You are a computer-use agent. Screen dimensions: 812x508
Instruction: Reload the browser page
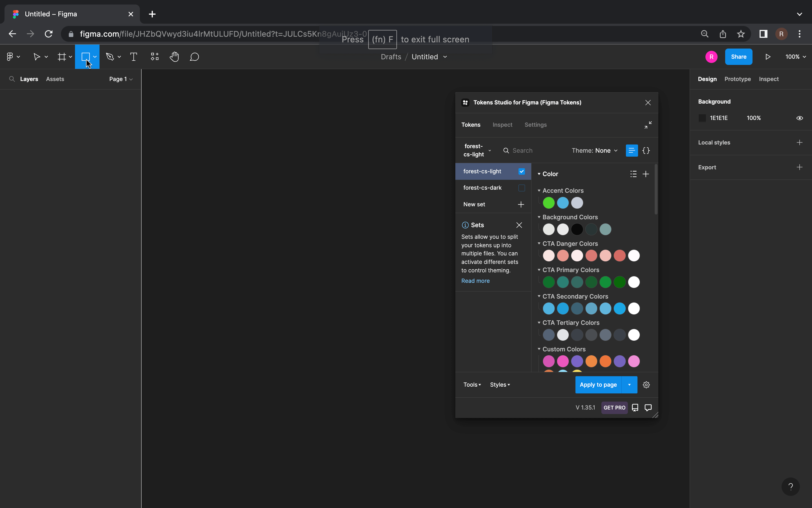pos(49,34)
